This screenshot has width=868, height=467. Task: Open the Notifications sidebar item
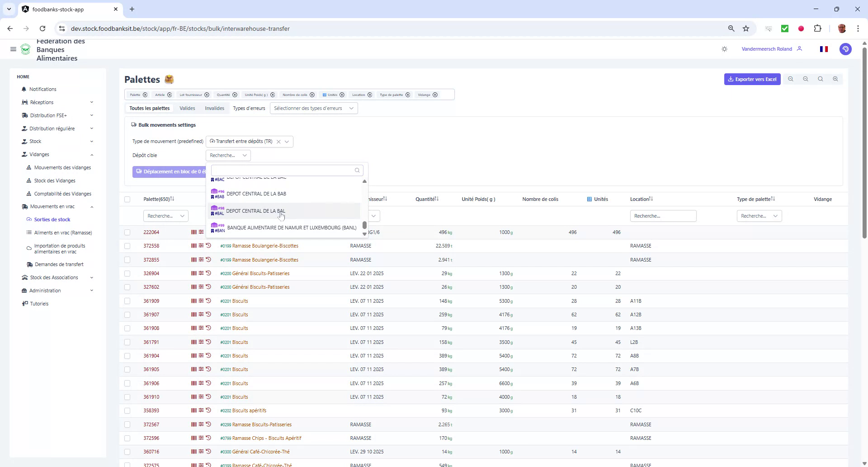tap(42, 89)
